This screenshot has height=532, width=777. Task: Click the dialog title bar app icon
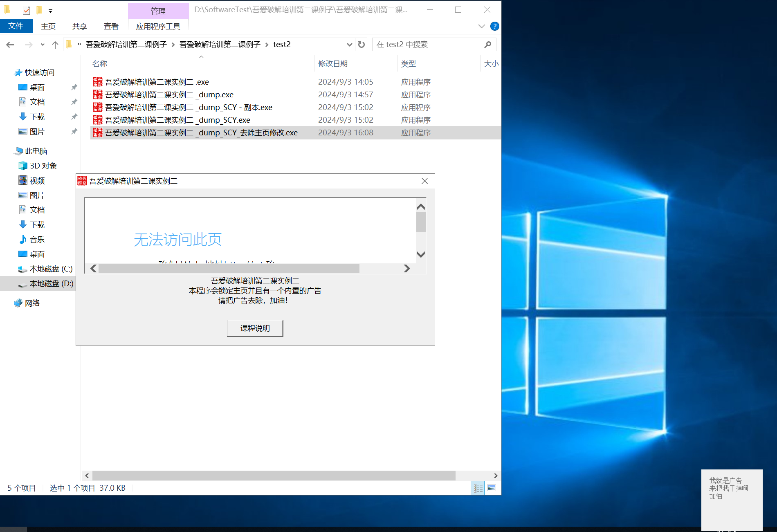pos(82,181)
